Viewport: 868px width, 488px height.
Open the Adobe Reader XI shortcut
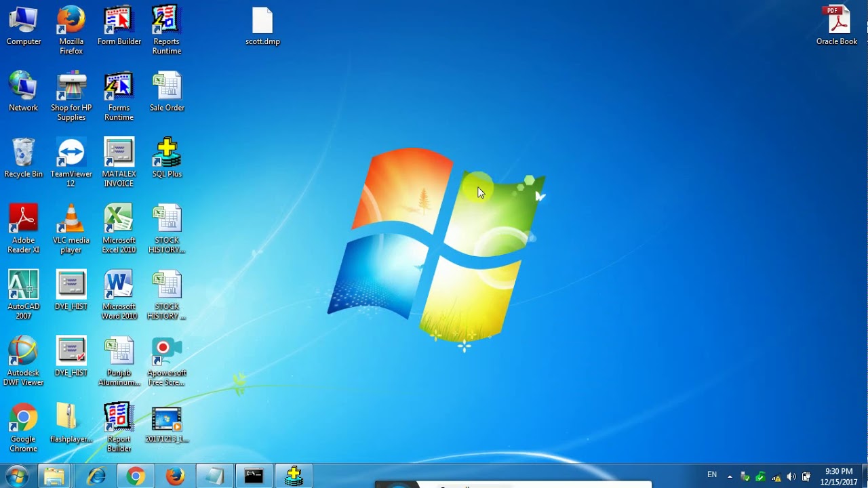[24, 229]
